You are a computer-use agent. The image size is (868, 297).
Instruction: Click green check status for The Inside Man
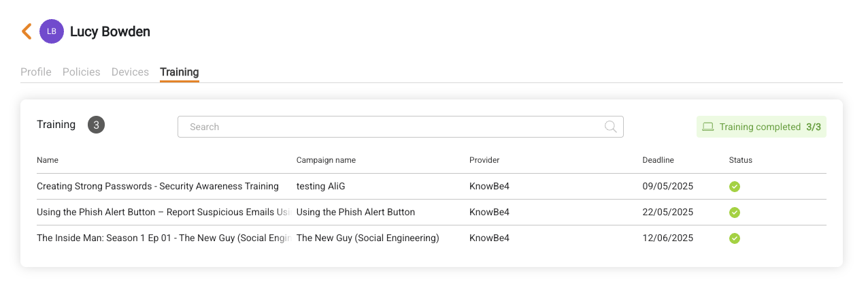(735, 238)
